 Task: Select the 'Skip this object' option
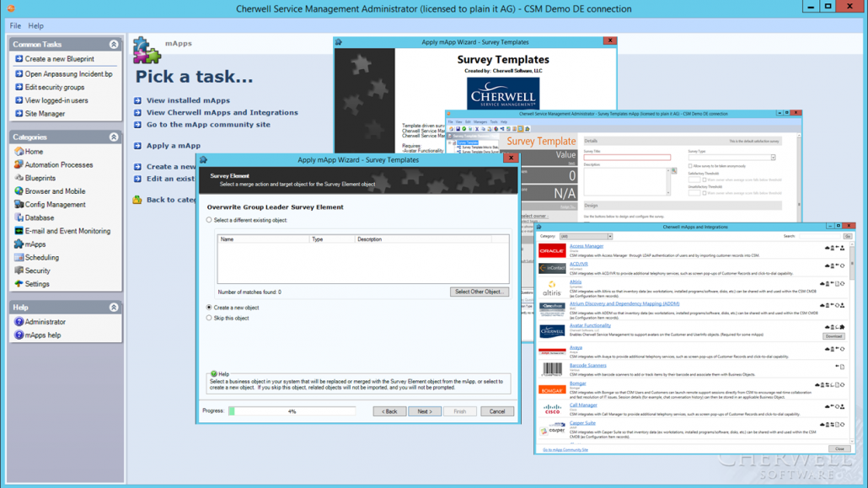click(x=209, y=318)
